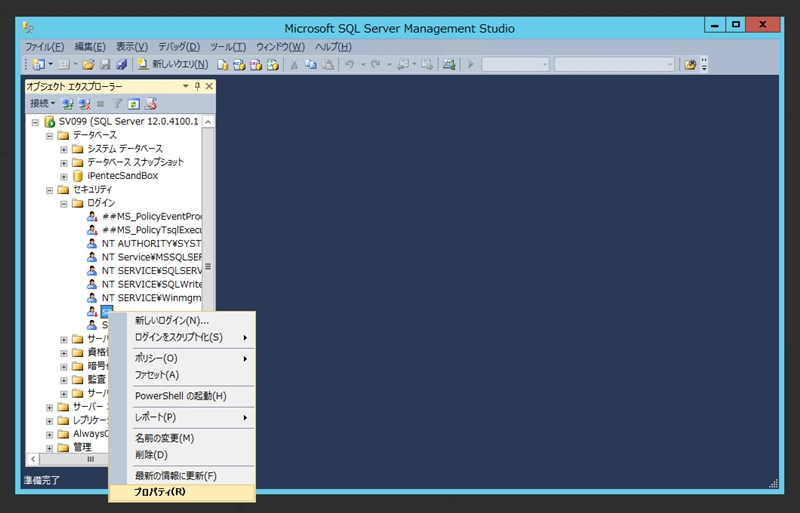Viewport: 800px width, 513px height.
Task: Open the 表示(V) menu
Action: point(132,47)
